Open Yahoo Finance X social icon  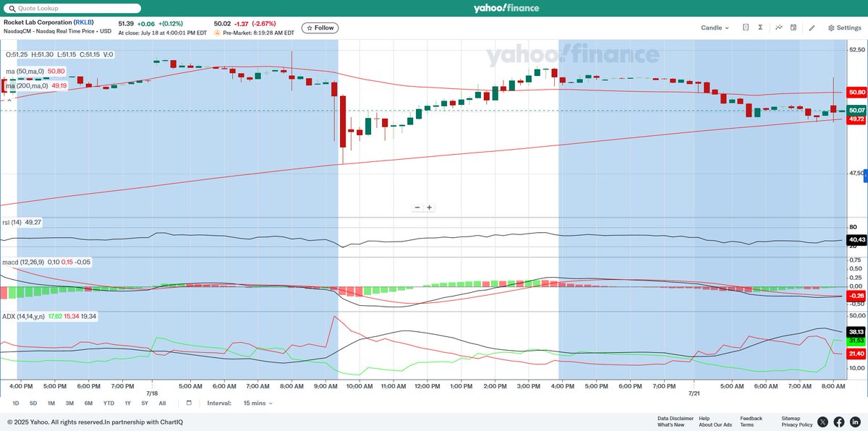[823, 422]
